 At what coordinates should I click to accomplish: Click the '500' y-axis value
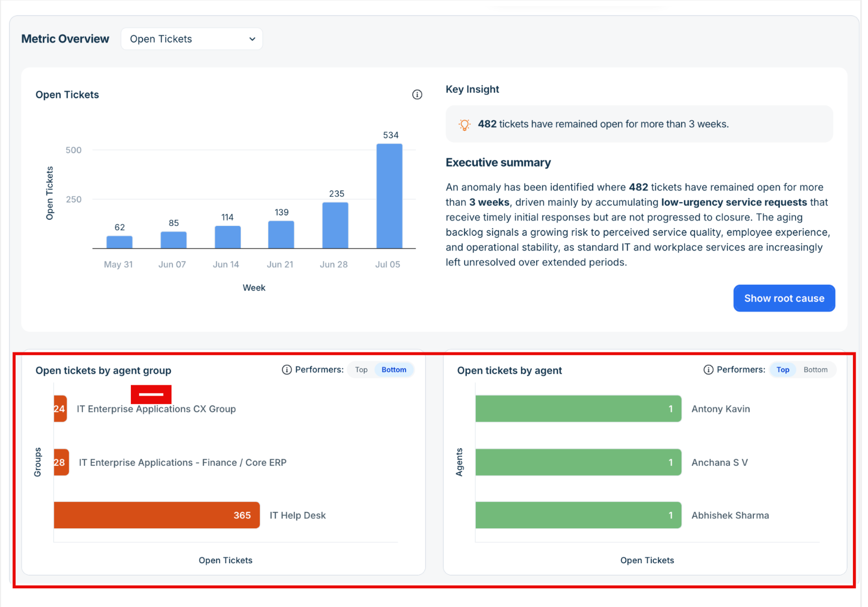[73, 150]
